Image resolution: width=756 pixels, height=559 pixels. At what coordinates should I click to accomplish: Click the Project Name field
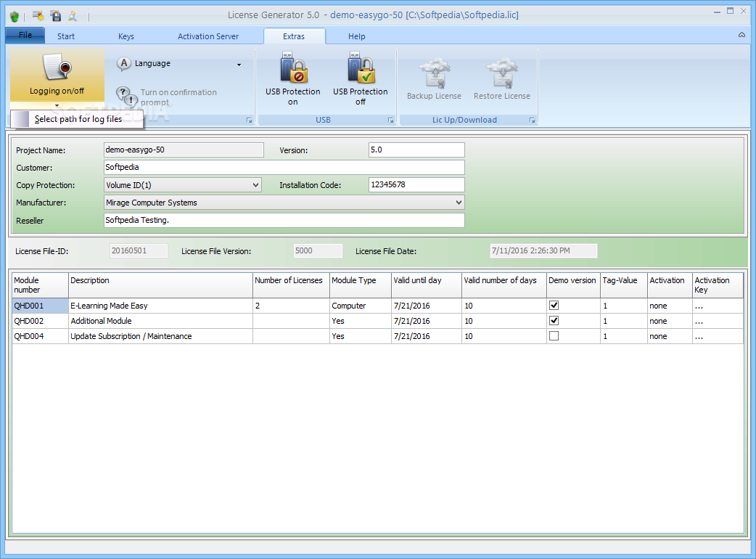pyautogui.click(x=184, y=150)
